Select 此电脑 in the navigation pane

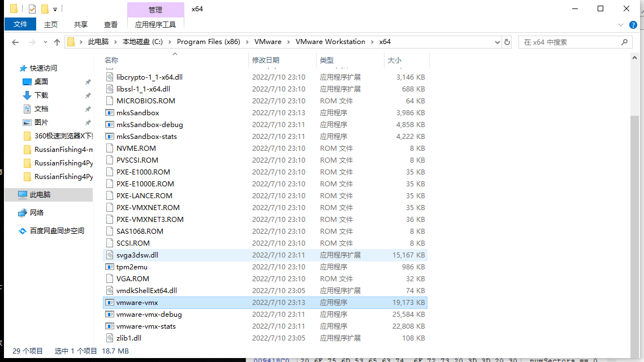coord(40,194)
